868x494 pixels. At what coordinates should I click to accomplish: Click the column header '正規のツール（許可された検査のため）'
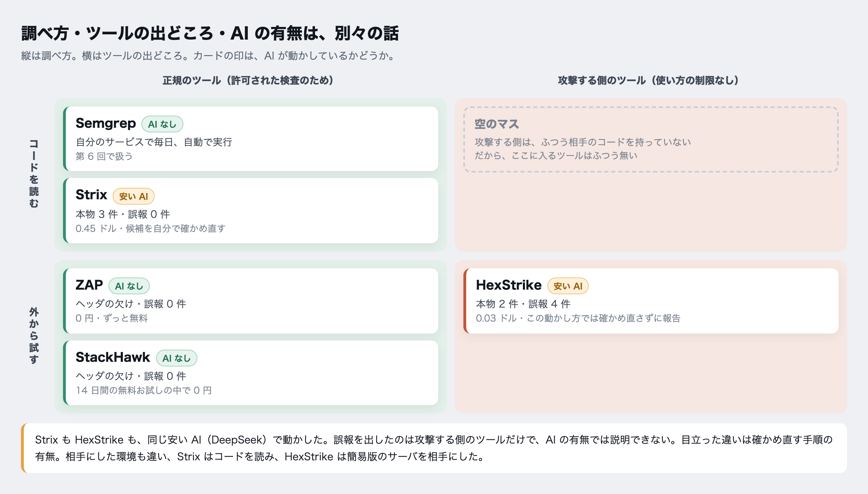[248, 81]
